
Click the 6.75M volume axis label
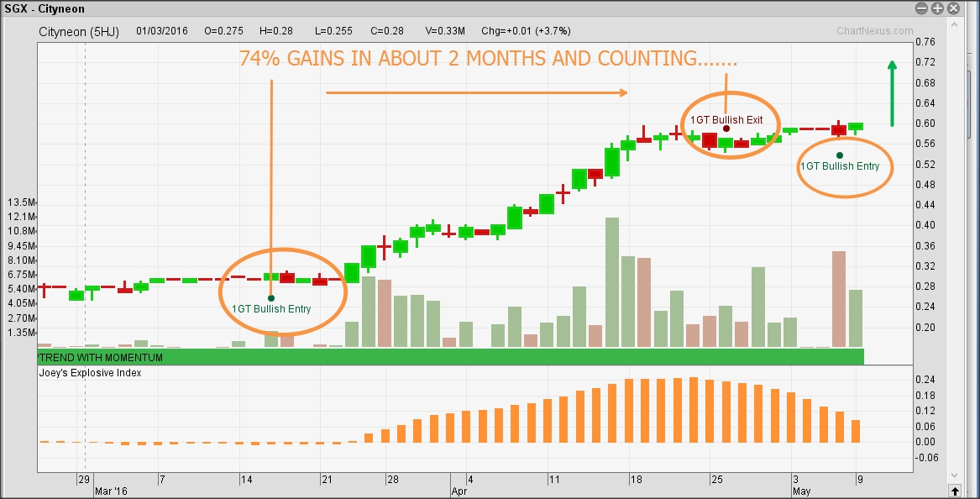(x=21, y=275)
